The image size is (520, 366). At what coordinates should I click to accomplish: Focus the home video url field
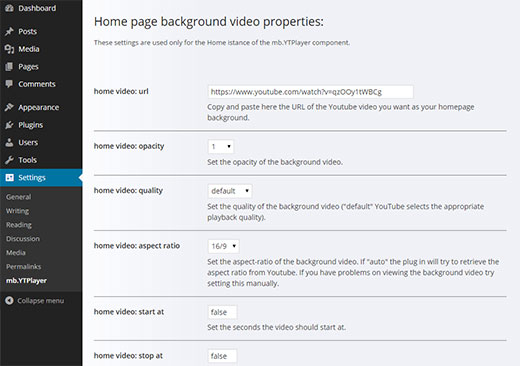pyautogui.click(x=310, y=92)
